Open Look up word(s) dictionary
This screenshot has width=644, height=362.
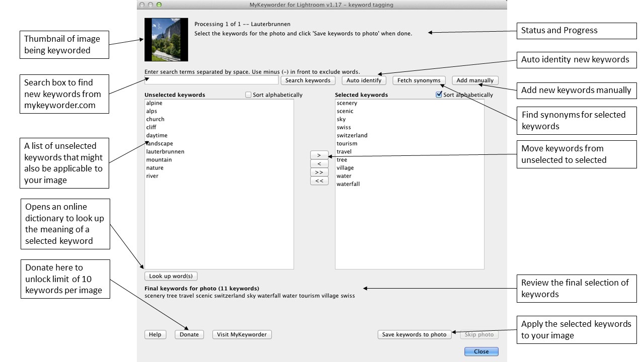pyautogui.click(x=171, y=276)
